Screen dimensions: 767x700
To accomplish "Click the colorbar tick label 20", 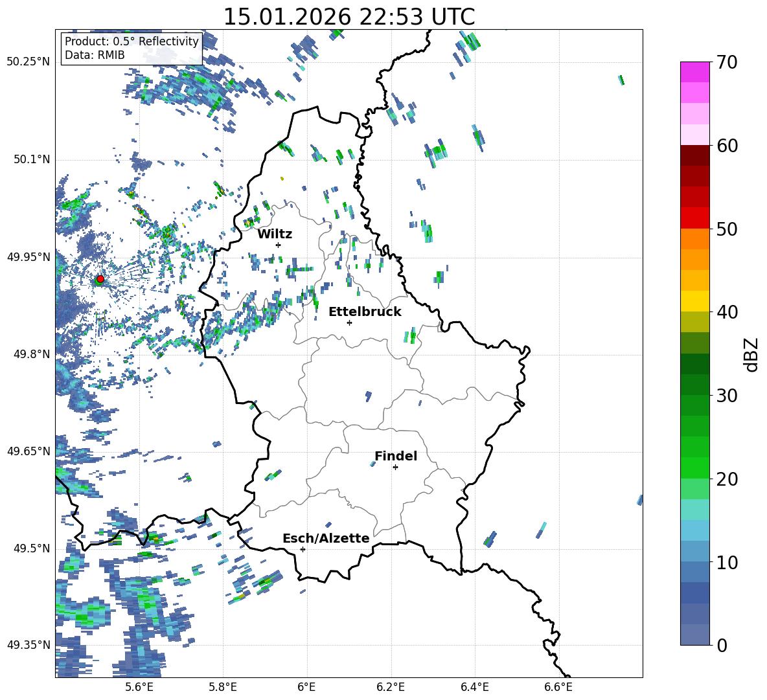I will pyautogui.click(x=727, y=479).
